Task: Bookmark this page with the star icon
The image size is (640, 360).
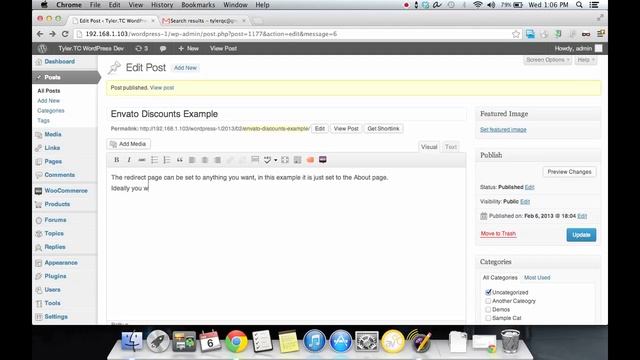Action: pos(516,34)
